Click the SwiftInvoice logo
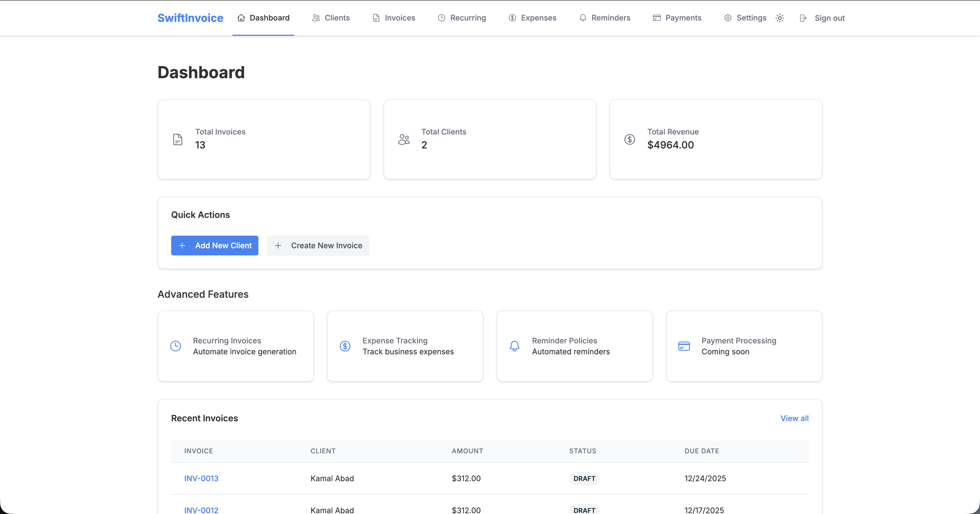980x514 pixels. tap(190, 18)
